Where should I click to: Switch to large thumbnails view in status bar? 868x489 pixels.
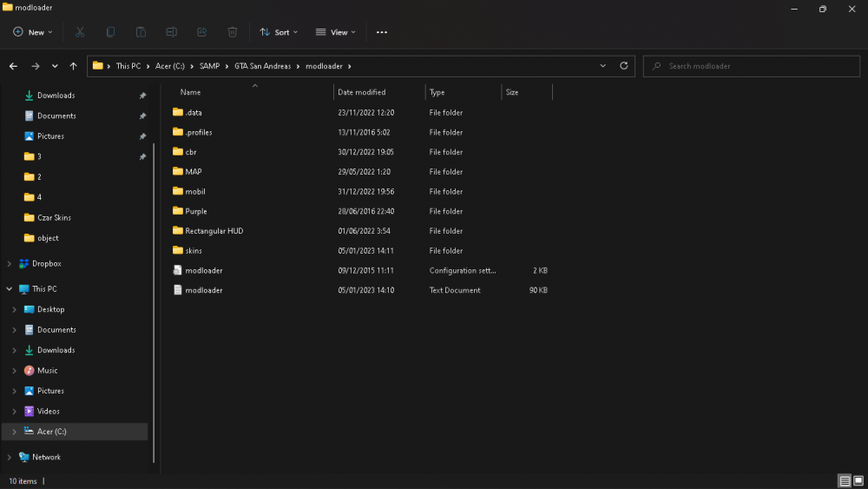coord(858,480)
